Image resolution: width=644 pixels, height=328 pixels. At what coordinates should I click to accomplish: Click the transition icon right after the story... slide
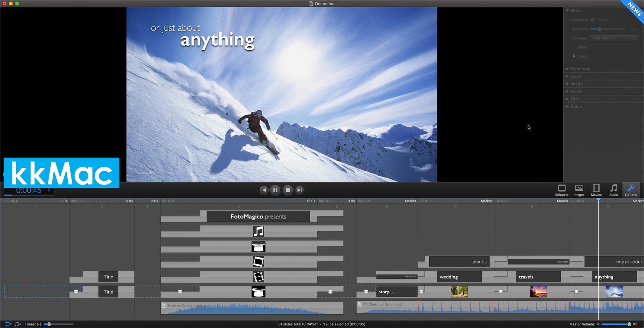point(421,291)
